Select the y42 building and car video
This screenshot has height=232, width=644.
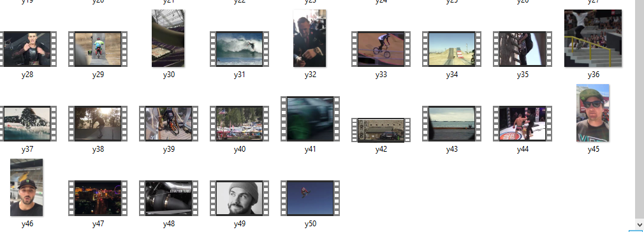click(381, 130)
